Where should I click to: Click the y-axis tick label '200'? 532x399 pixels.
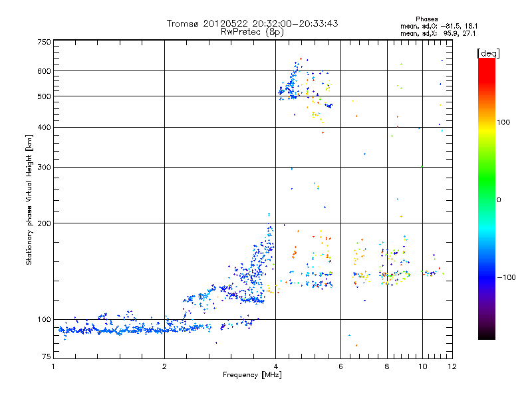44,223
